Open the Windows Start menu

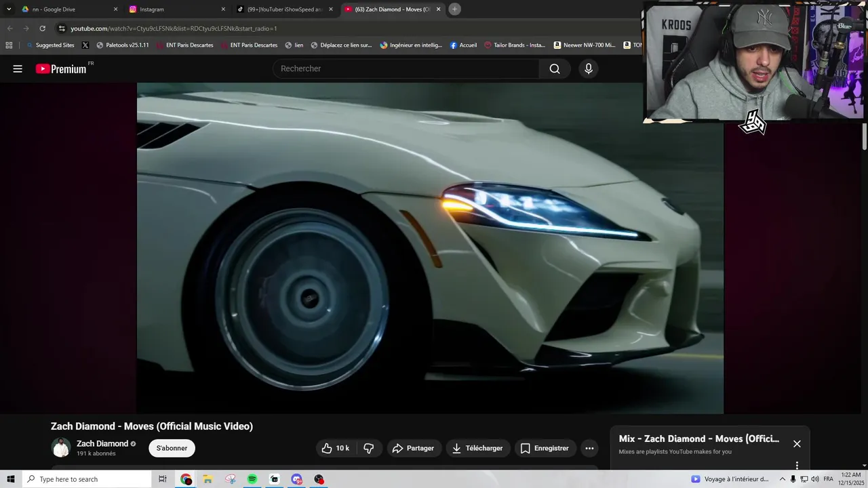(11, 479)
